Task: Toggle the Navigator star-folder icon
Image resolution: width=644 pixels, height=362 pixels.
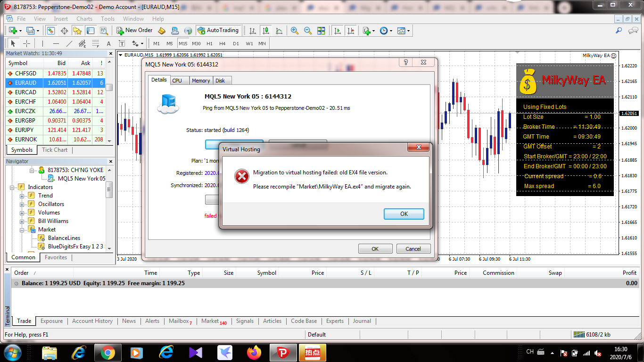Action: [x=77, y=31]
